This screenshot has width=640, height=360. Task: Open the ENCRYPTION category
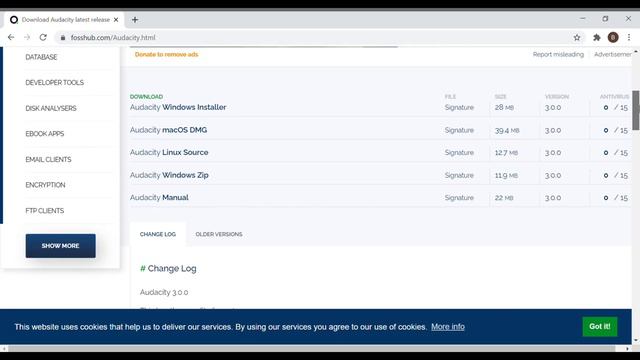[45, 185]
